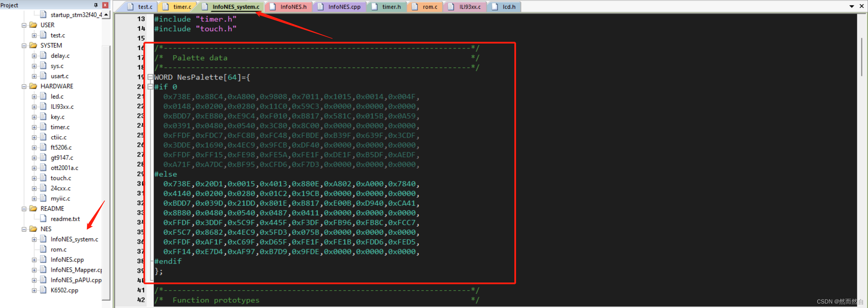868x308 pixels.
Task: Switch to the rom.c editor tab
Action: [x=425, y=7]
